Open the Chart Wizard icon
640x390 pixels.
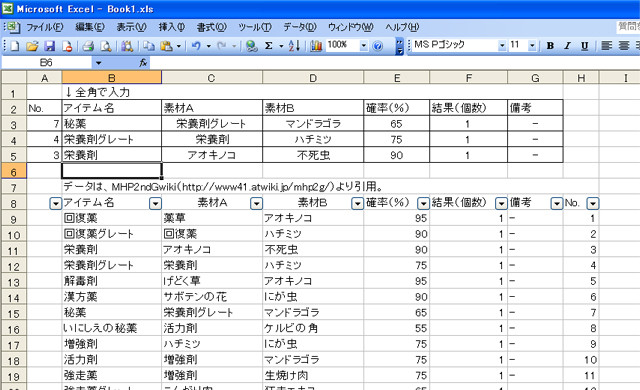pyautogui.click(x=316, y=46)
